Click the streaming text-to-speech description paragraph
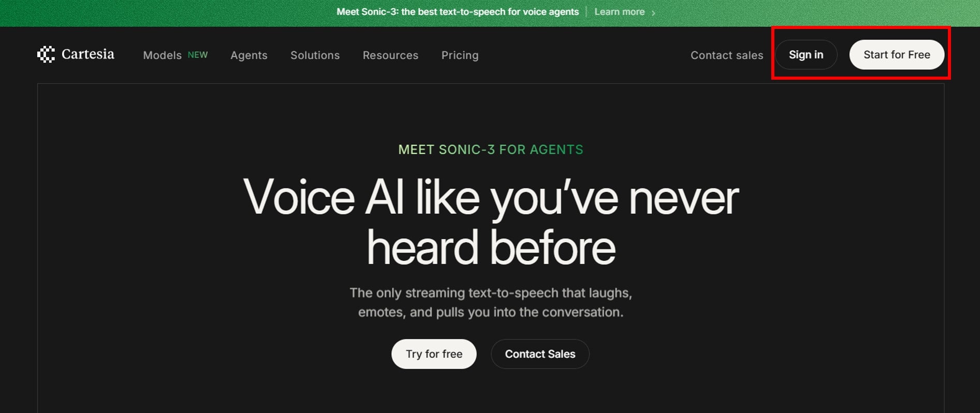 (x=490, y=302)
